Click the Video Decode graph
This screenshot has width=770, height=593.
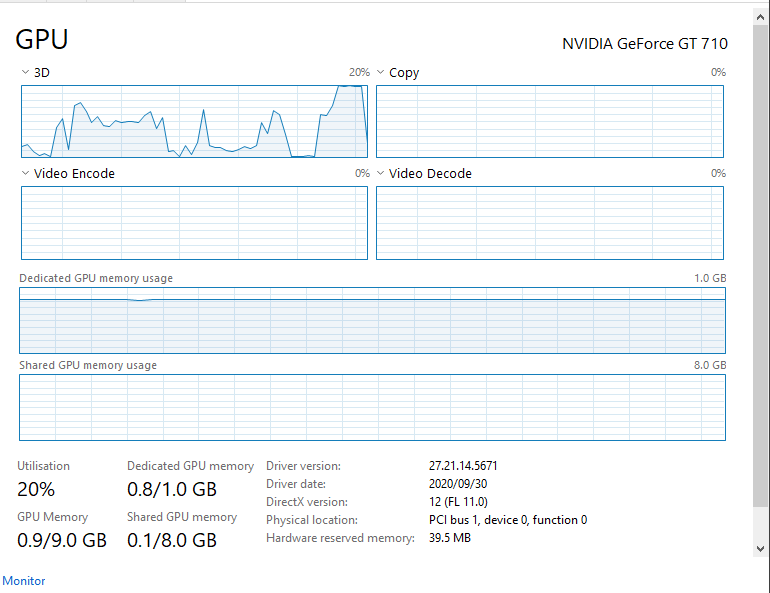(x=550, y=223)
